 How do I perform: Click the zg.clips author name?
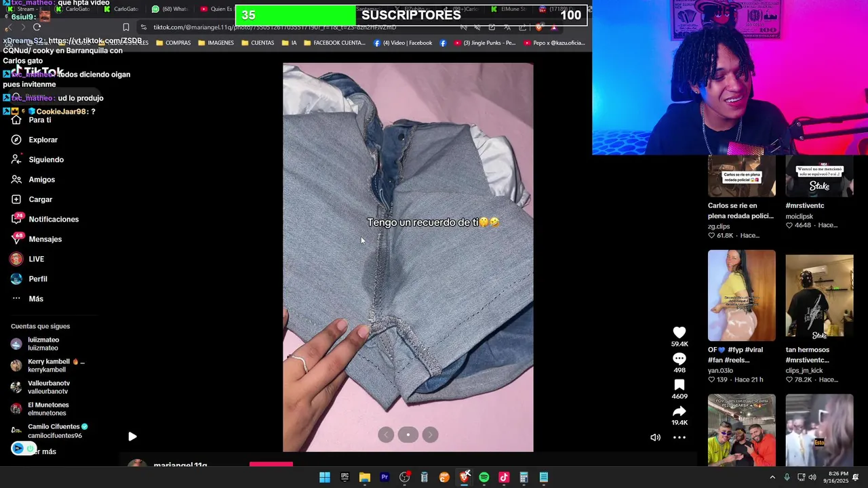[x=719, y=226]
